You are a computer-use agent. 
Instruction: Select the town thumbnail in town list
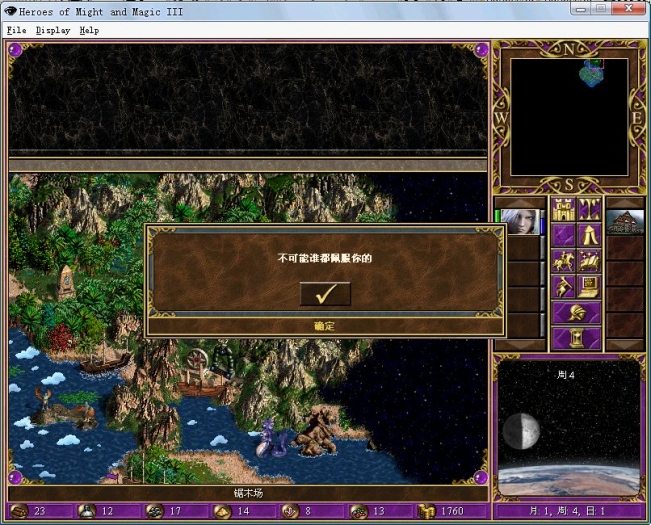click(625, 222)
